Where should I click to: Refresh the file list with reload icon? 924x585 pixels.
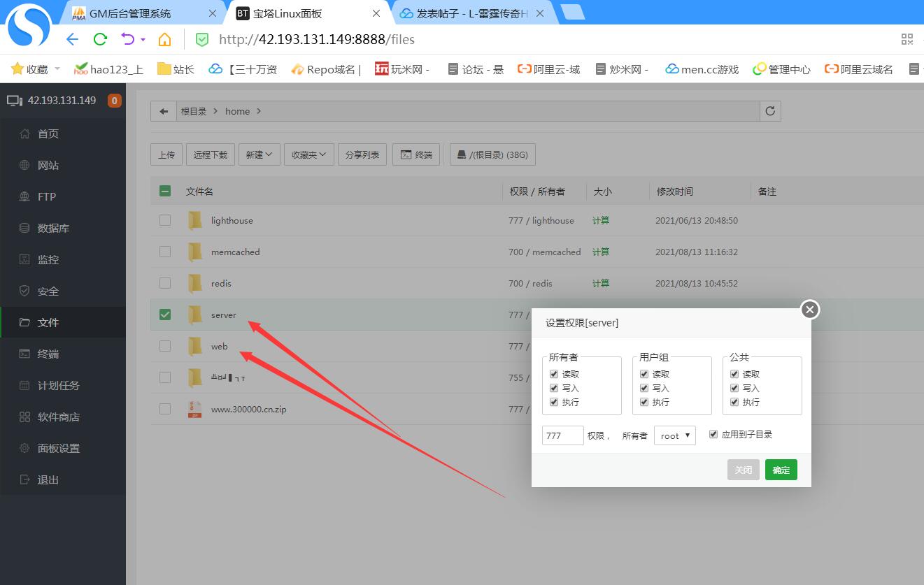770,111
